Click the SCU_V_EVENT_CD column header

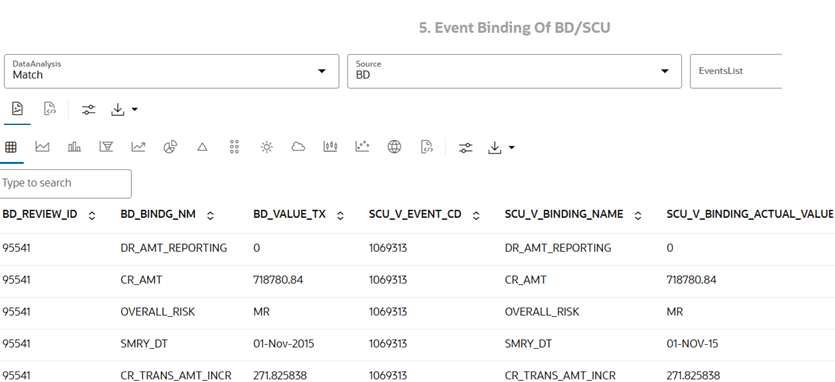pos(415,214)
